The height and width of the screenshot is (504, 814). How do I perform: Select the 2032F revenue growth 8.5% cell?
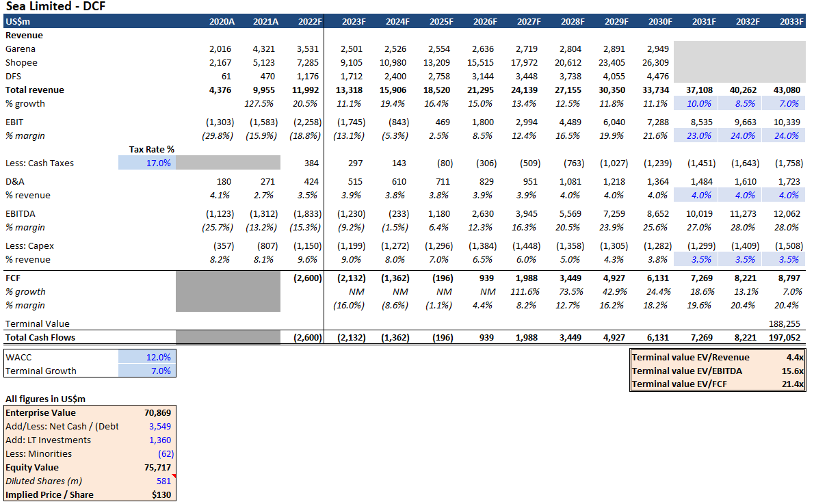739,103
